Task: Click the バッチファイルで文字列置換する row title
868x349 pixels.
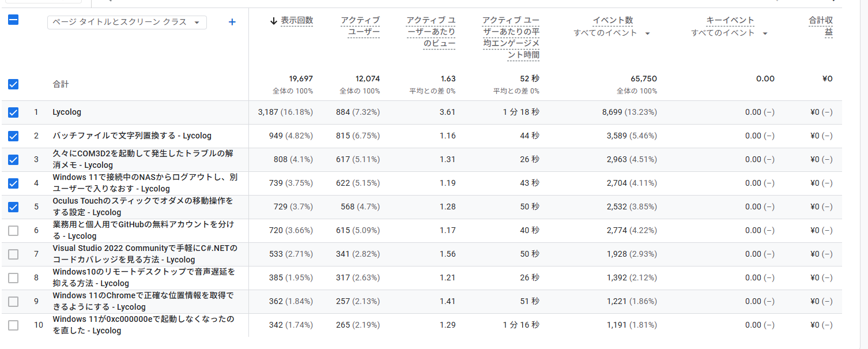Action: (132, 136)
